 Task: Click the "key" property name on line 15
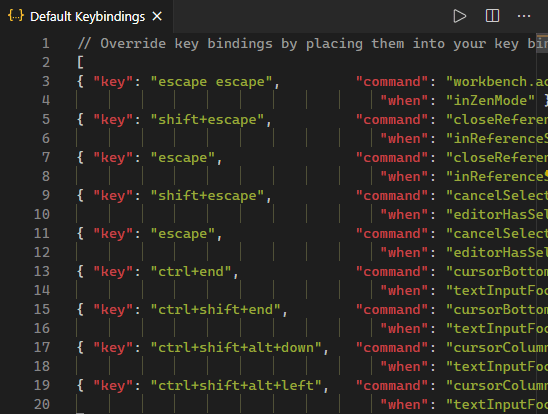point(113,310)
